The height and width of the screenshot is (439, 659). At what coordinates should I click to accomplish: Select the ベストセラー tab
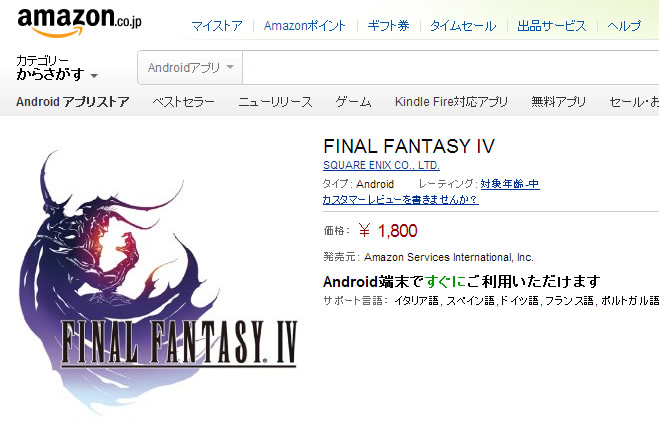(x=183, y=102)
